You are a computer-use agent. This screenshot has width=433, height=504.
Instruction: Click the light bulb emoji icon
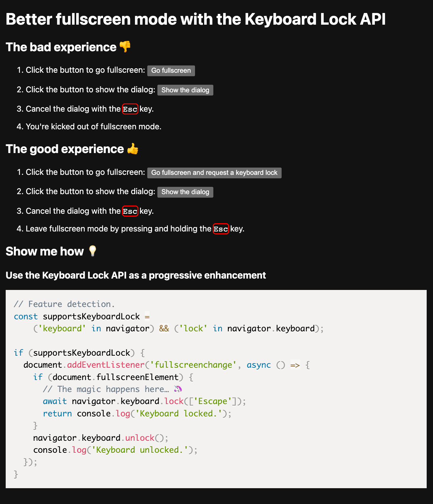pos(92,251)
